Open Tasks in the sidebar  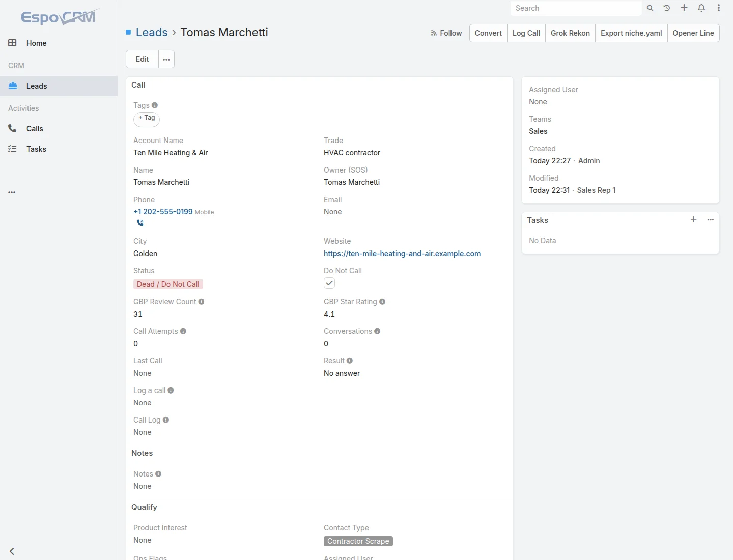(59, 149)
